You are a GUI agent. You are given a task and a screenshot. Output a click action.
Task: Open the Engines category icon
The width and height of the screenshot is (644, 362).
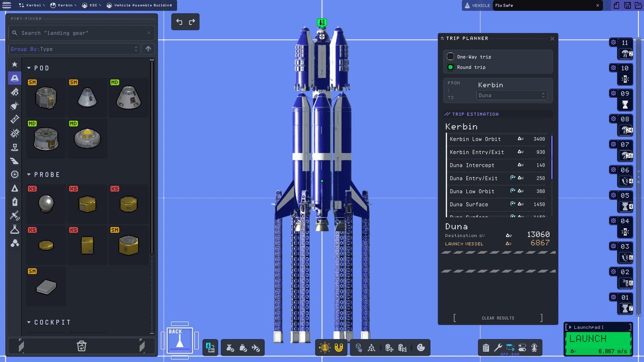15,106
